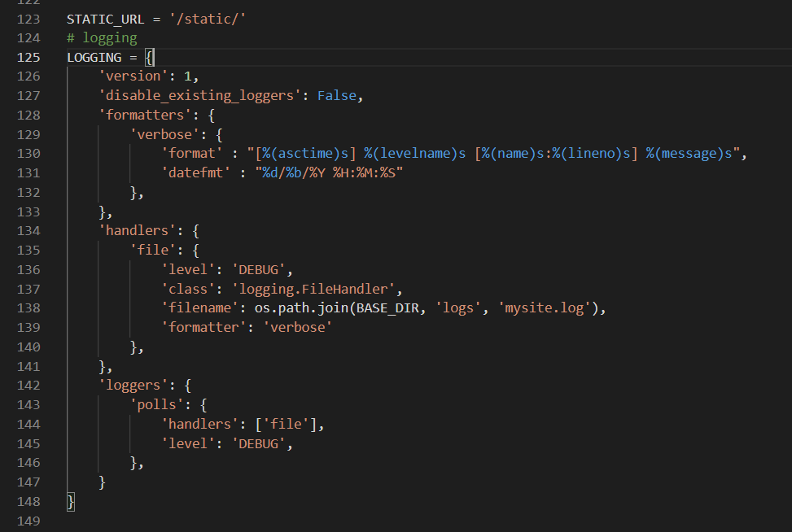
Task: Click the 'filename' key
Action: [199, 308]
